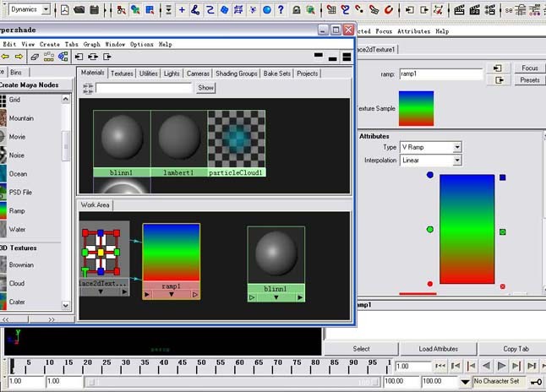Click the Select button at bottom
546x392 pixels.
[361, 349]
